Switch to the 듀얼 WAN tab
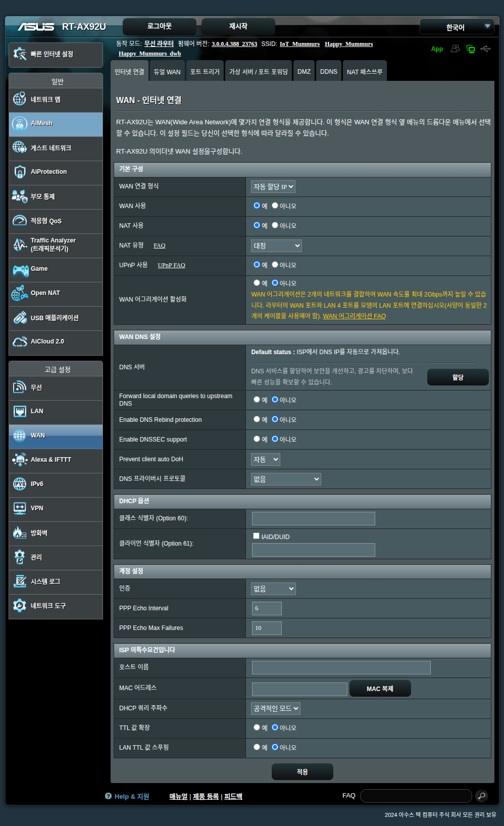This screenshot has width=504, height=826. click(x=167, y=72)
